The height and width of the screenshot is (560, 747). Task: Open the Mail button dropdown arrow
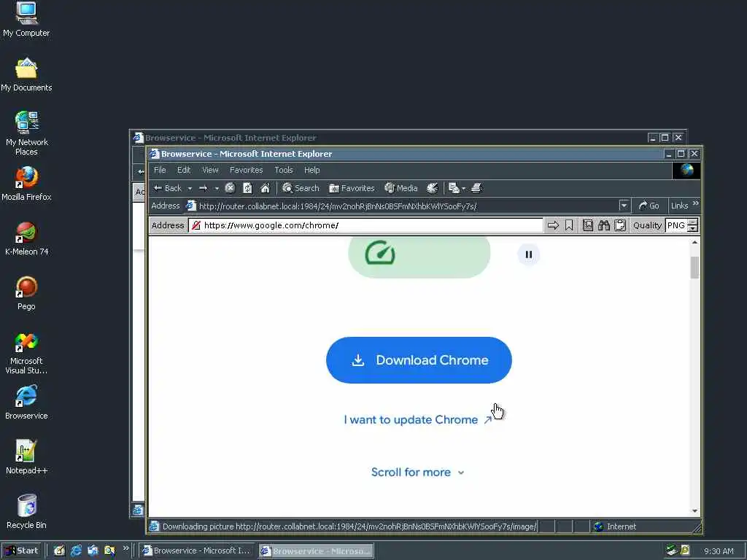point(463,189)
